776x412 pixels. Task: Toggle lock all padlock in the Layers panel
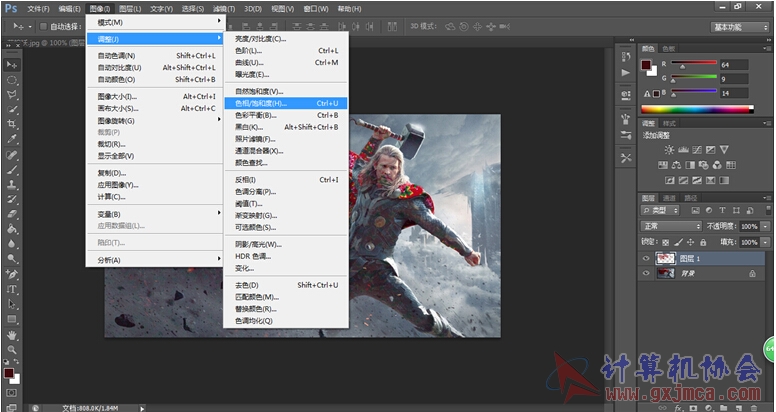point(703,242)
